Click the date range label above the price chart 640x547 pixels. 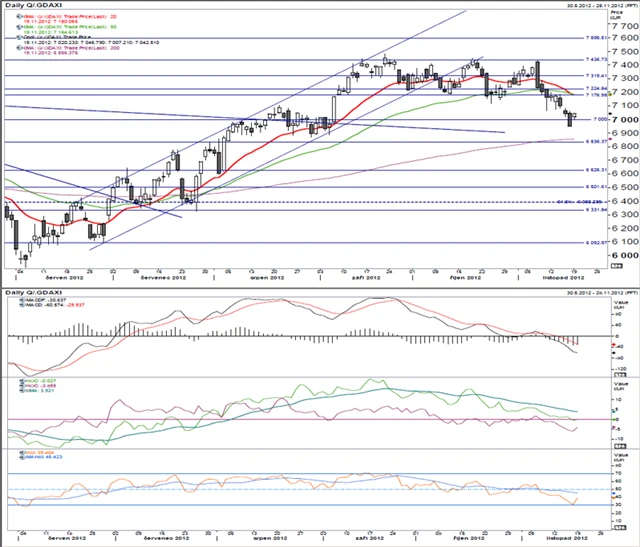[601, 6]
